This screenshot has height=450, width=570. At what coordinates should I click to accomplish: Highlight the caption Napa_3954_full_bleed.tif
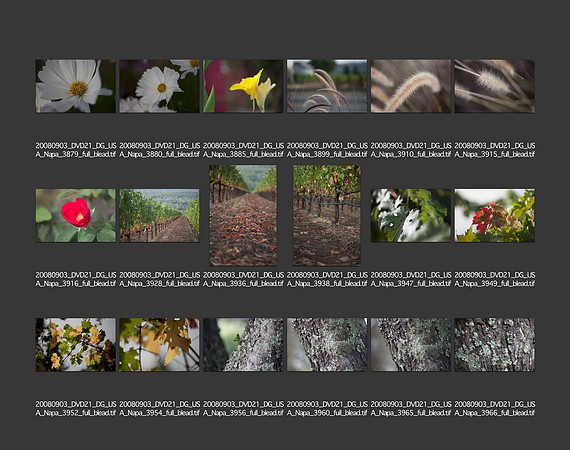pos(160,409)
